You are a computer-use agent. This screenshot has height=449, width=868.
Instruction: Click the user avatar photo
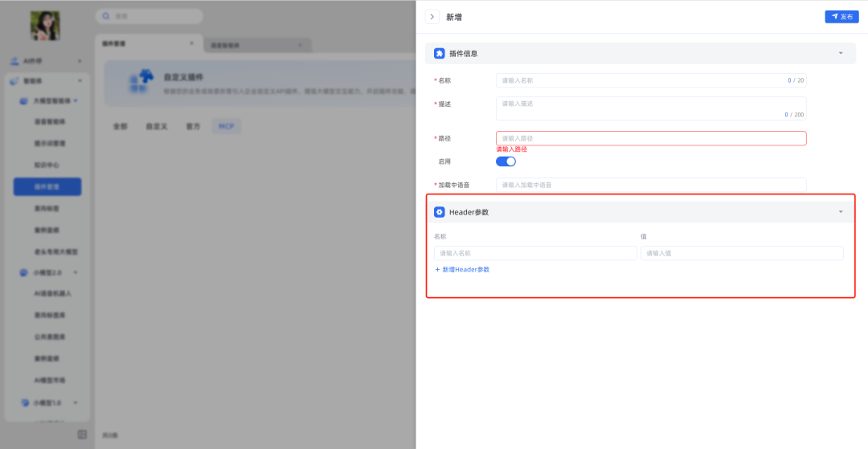pyautogui.click(x=45, y=26)
